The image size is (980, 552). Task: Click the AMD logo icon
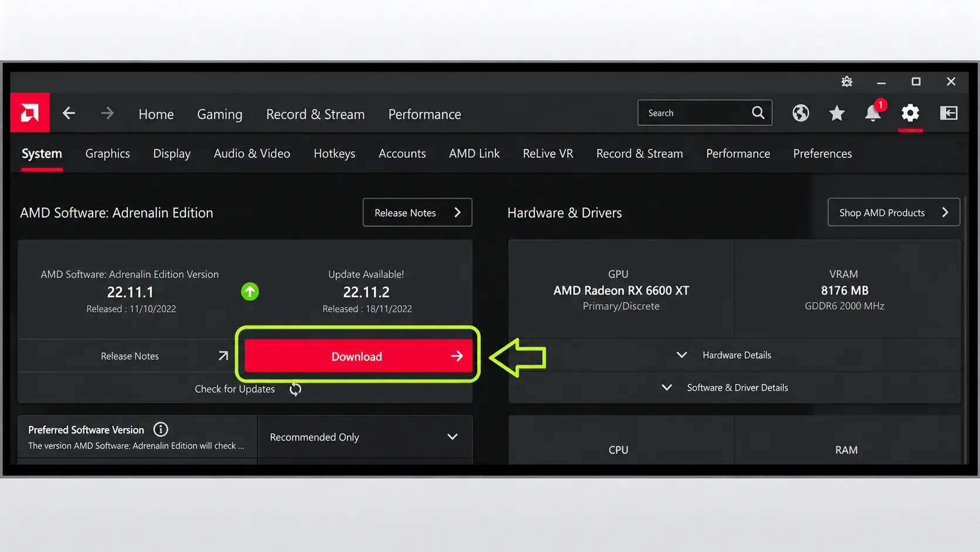pos(30,113)
